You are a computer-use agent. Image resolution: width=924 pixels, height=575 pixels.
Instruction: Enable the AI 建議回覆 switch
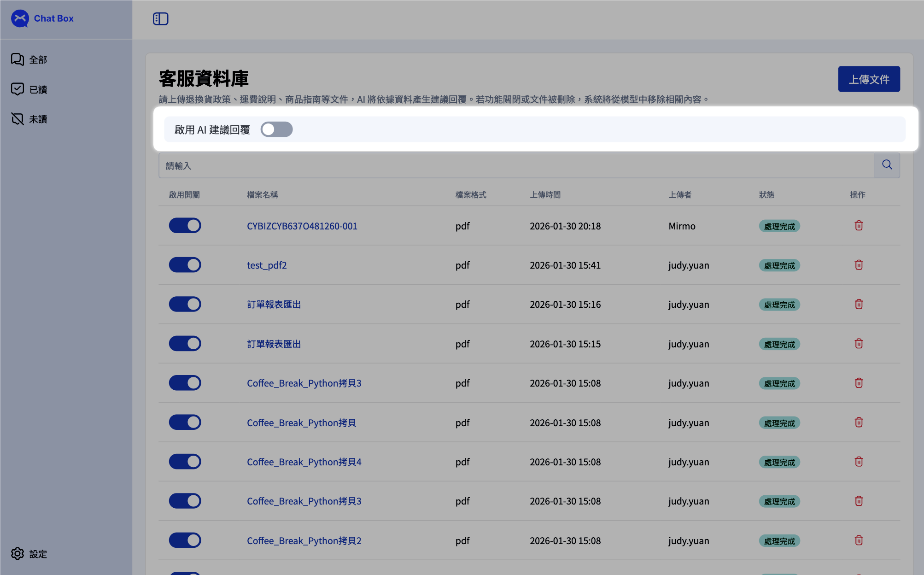click(276, 129)
